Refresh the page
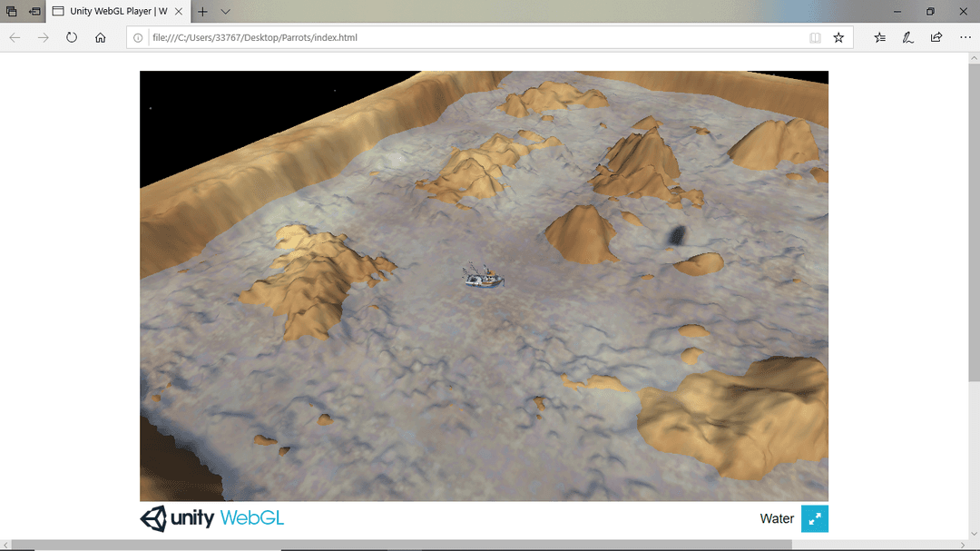 [72, 38]
